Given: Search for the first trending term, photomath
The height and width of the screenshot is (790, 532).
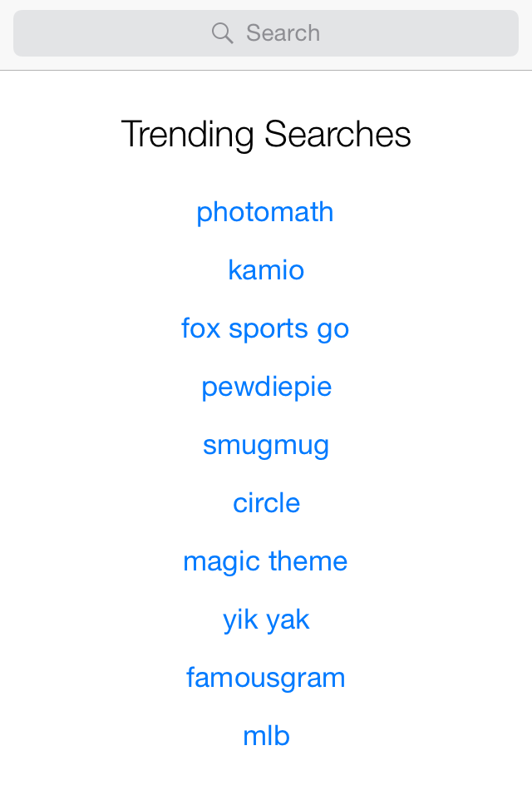Looking at the screenshot, I should click(265, 212).
